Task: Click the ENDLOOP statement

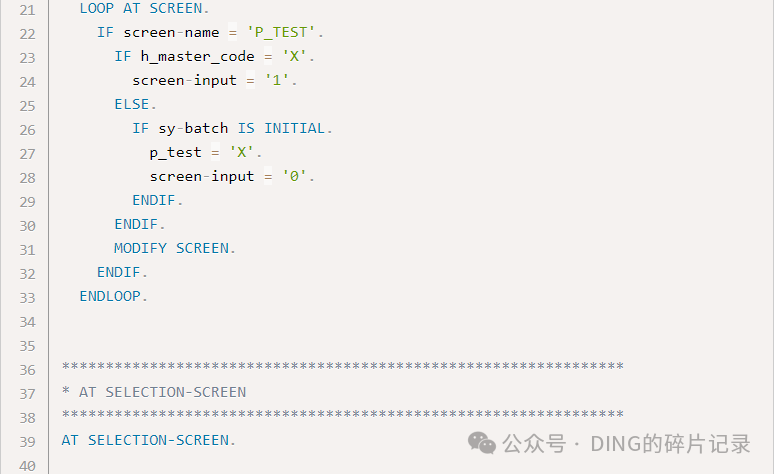Action: (113, 296)
